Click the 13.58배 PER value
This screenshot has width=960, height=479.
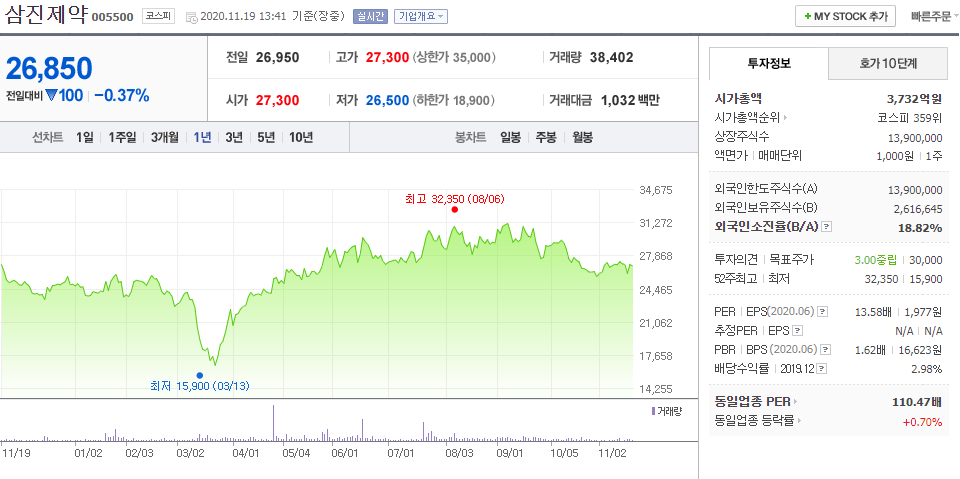click(873, 312)
